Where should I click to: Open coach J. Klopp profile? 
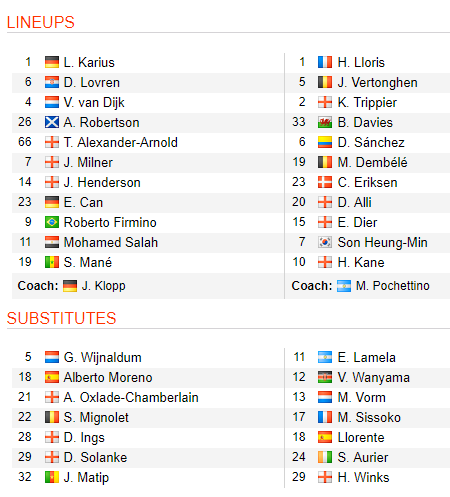click(x=103, y=286)
